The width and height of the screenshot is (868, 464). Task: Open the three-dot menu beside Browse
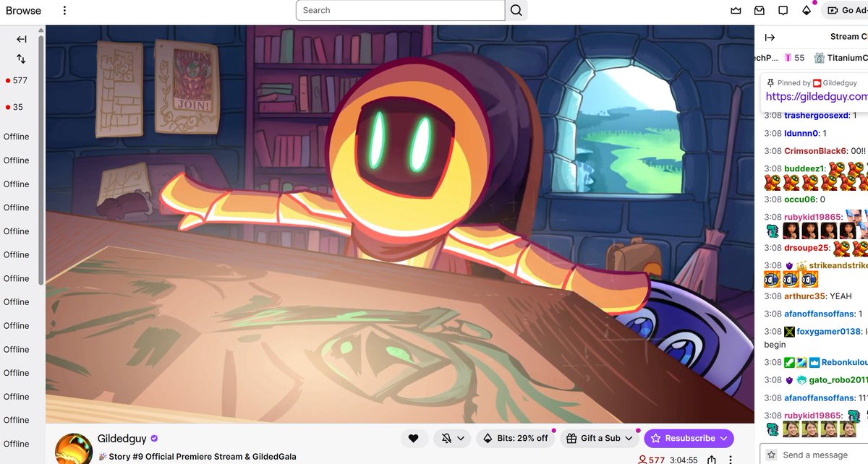point(64,11)
